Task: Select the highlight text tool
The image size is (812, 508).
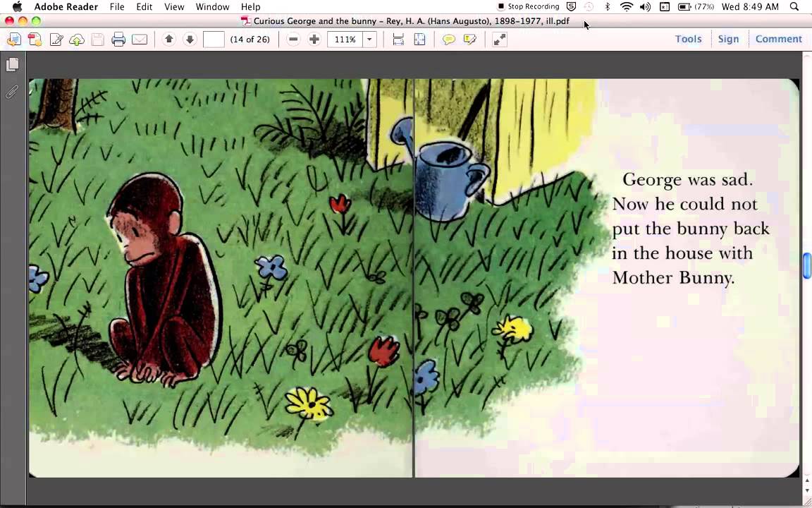Action: (x=470, y=40)
